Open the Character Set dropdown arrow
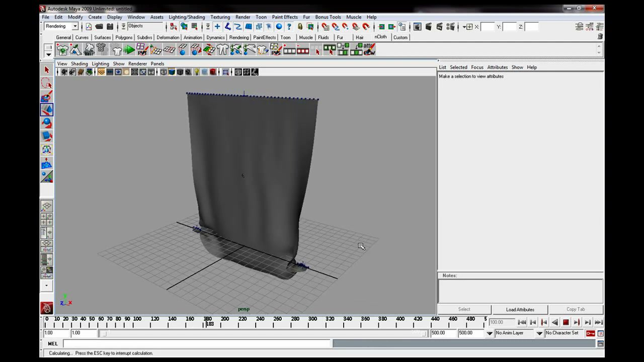The image size is (644, 362). point(539,333)
